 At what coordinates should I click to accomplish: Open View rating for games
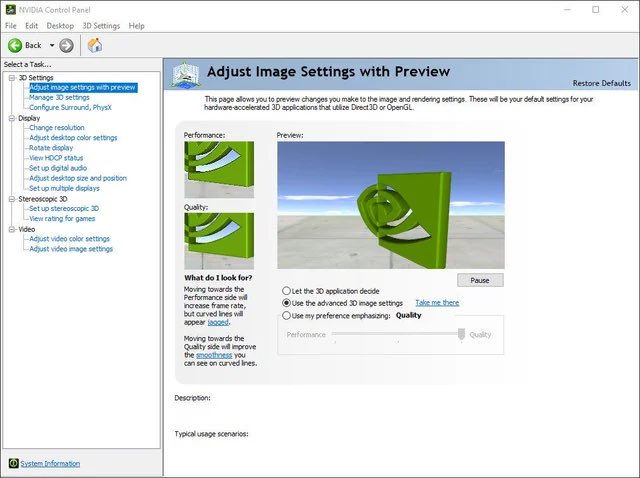62,218
